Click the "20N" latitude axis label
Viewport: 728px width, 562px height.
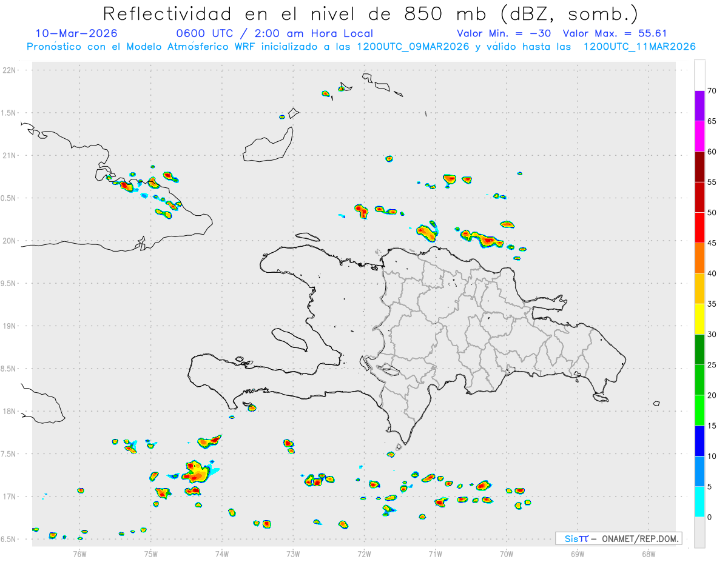coord(10,241)
